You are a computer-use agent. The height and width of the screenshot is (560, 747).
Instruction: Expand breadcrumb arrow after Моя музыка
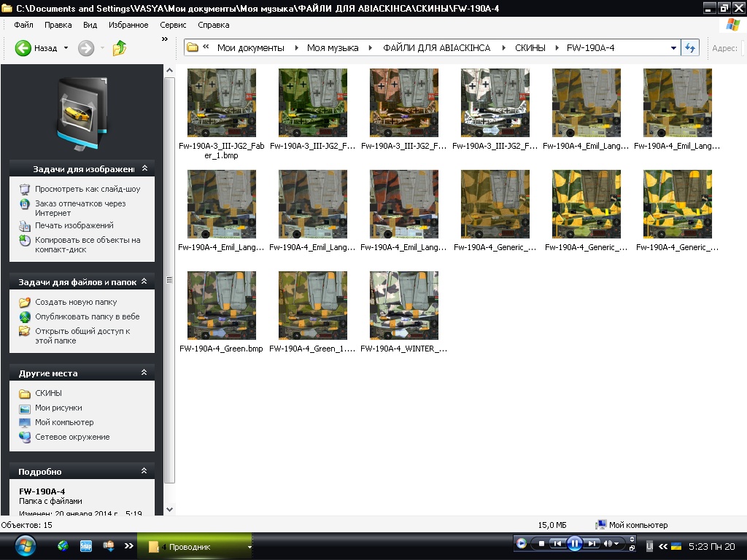[x=370, y=48]
